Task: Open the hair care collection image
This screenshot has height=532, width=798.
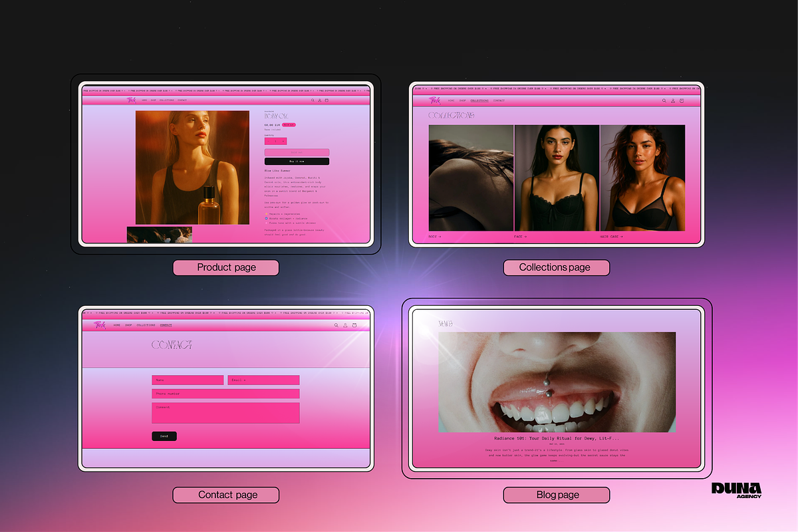Action: pos(642,178)
